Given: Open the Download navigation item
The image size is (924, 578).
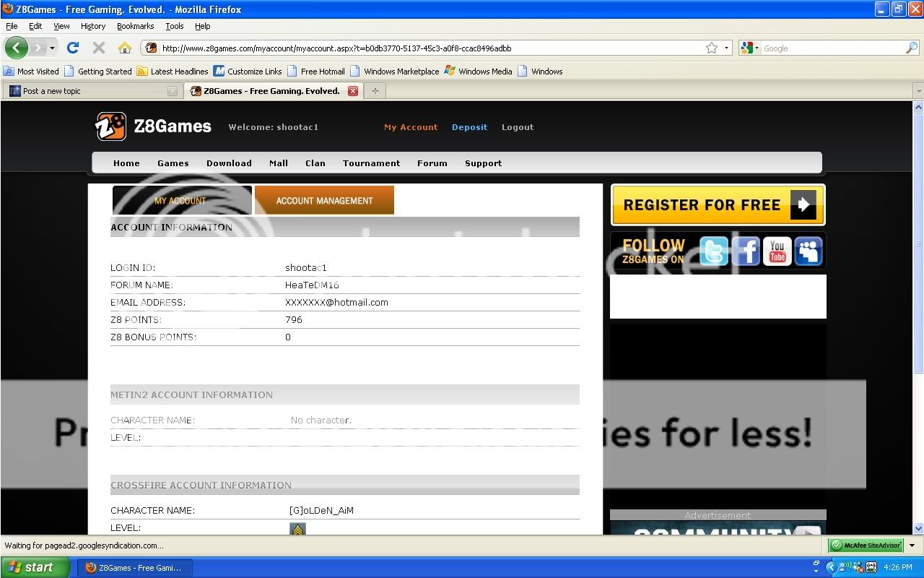Looking at the screenshot, I should [229, 163].
